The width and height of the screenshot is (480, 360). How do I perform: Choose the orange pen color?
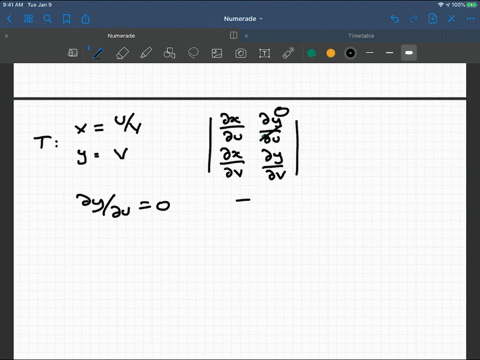pyautogui.click(x=331, y=53)
